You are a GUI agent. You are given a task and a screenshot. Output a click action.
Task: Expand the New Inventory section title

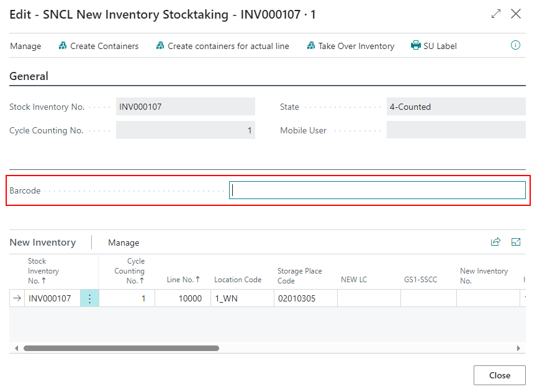(42, 243)
